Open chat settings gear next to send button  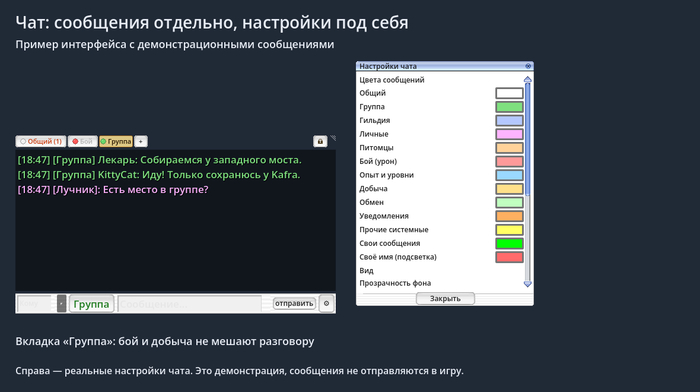tap(326, 304)
